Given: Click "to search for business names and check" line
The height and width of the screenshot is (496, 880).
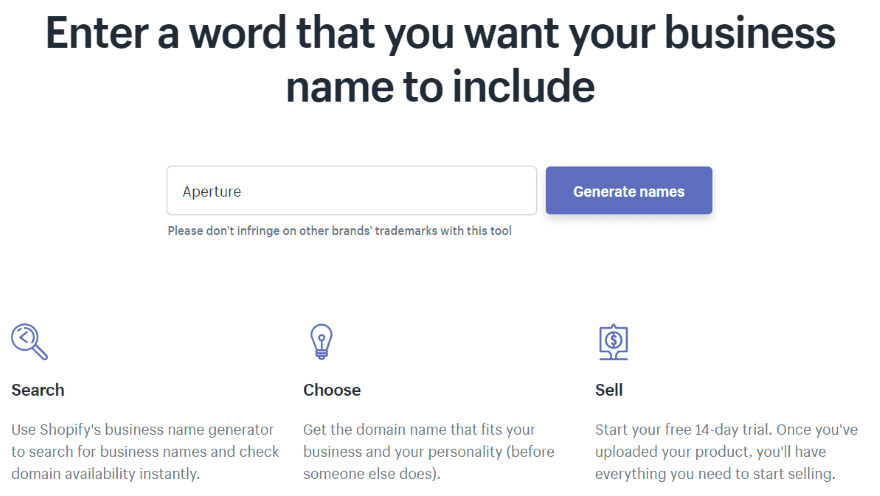Looking at the screenshot, I should [x=144, y=452].
